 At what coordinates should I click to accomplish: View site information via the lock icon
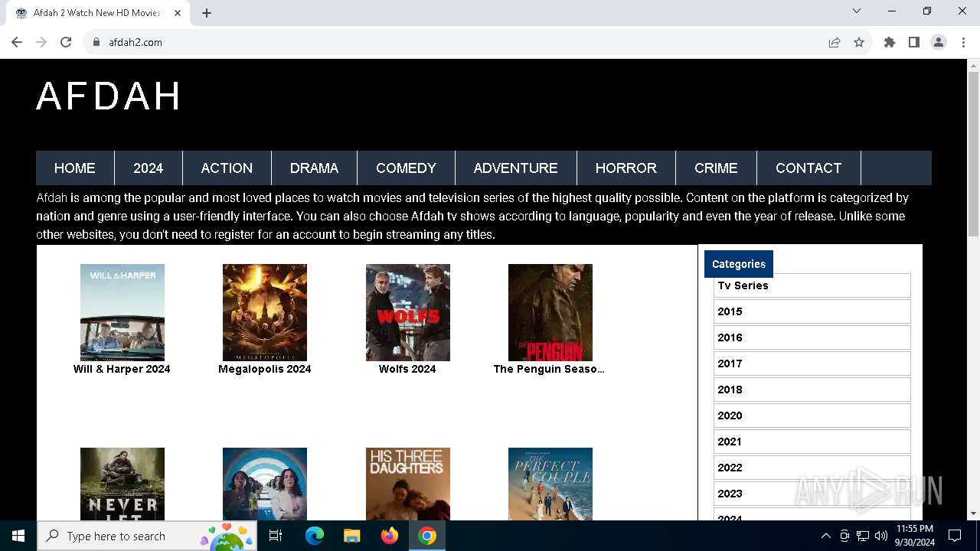pyautogui.click(x=96, y=42)
